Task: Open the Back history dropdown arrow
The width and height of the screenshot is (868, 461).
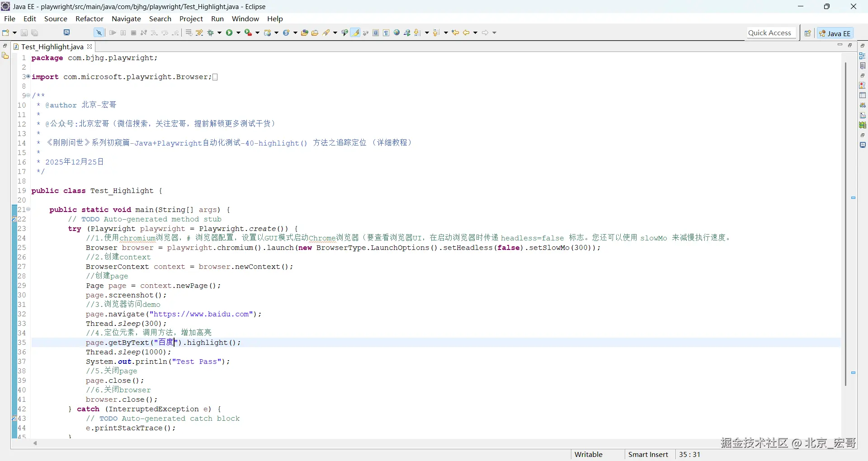Action: (x=476, y=33)
